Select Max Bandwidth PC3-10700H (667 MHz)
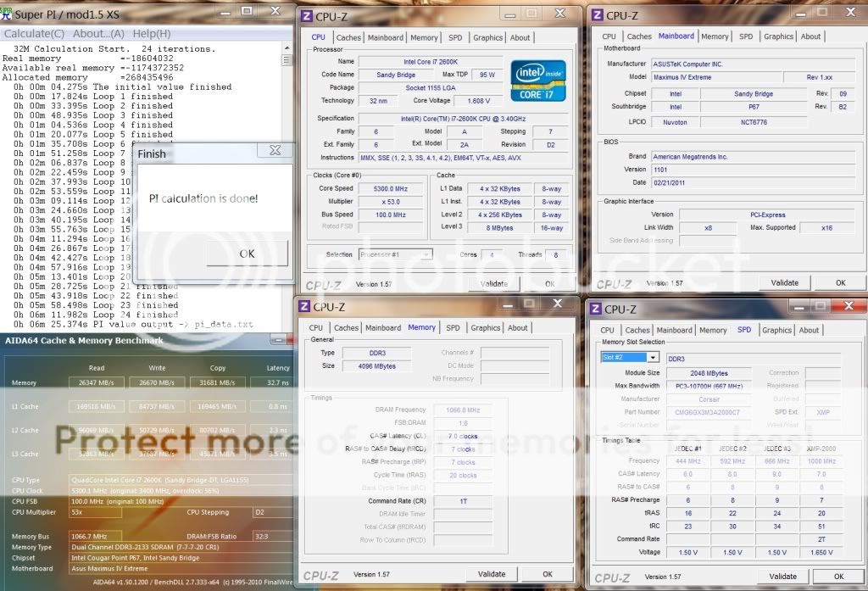The image size is (868, 591). 709,386
